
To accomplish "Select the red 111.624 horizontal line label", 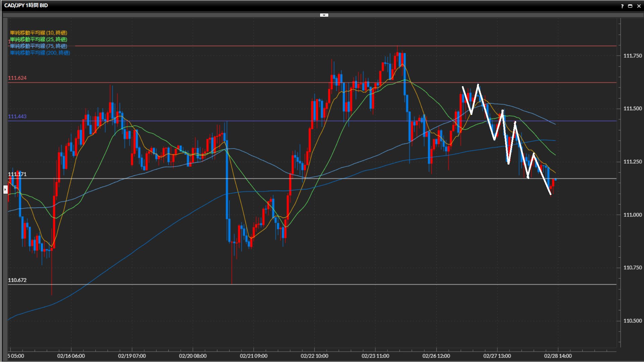I will pyautogui.click(x=17, y=78).
